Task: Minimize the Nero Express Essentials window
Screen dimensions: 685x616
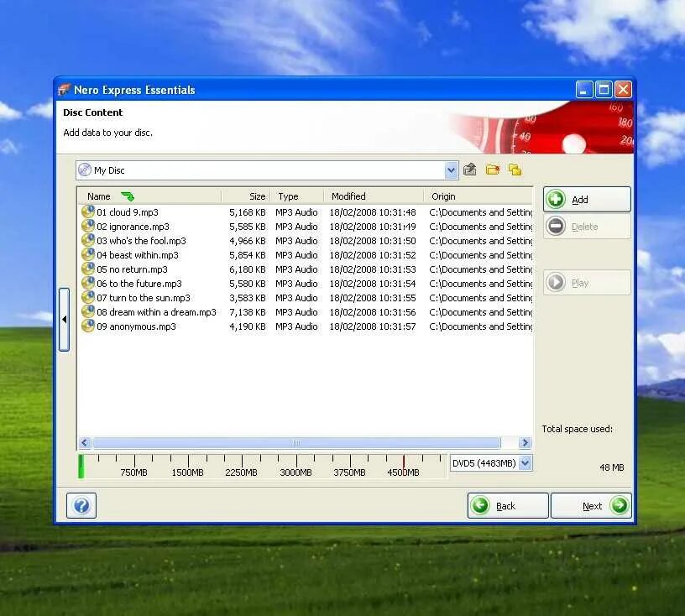Action: (x=584, y=90)
